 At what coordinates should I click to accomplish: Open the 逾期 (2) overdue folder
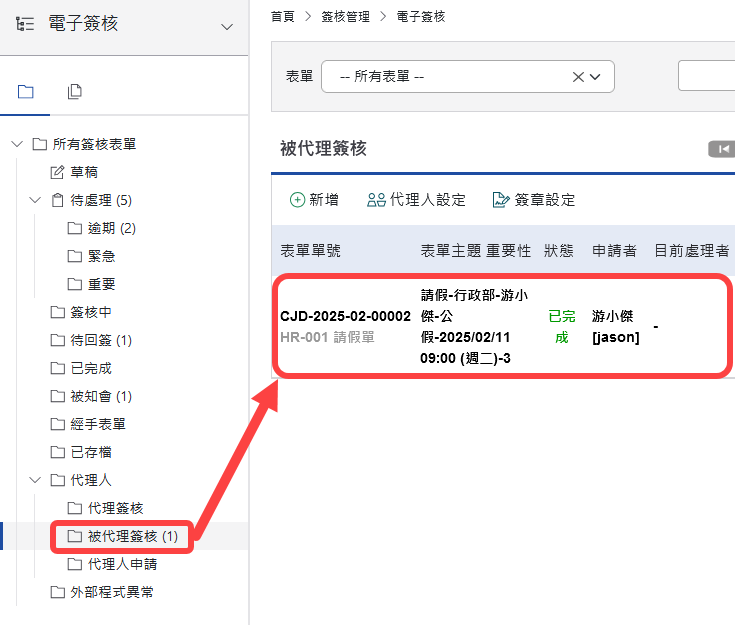click(x=102, y=228)
